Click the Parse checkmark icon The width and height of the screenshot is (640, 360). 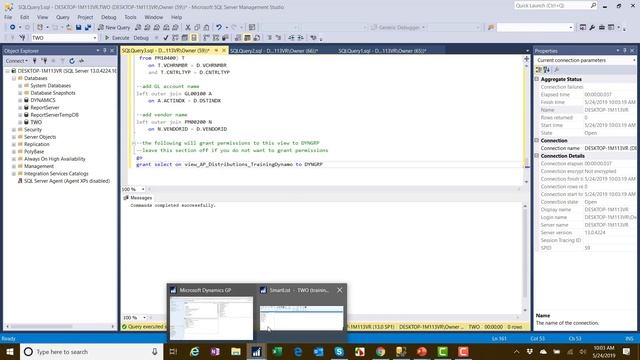pyautogui.click(x=165, y=38)
